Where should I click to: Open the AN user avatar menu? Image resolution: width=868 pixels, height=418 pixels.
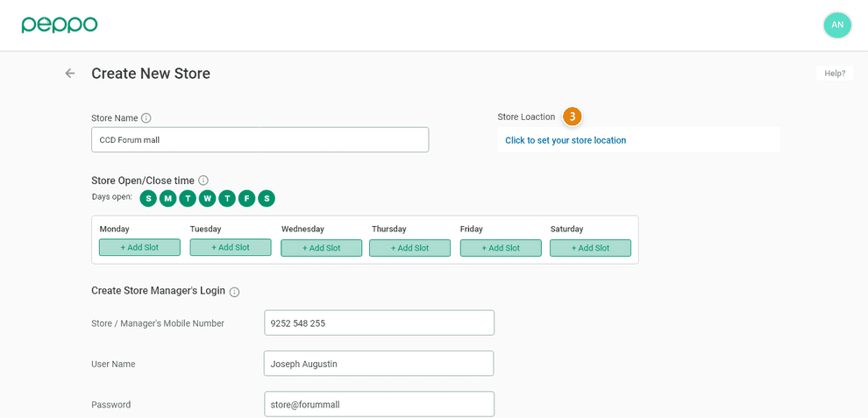pyautogui.click(x=836, y=25)
